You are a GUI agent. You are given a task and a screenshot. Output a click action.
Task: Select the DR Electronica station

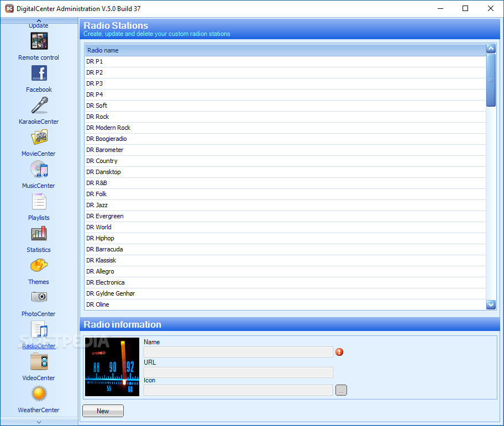[285, 282]
